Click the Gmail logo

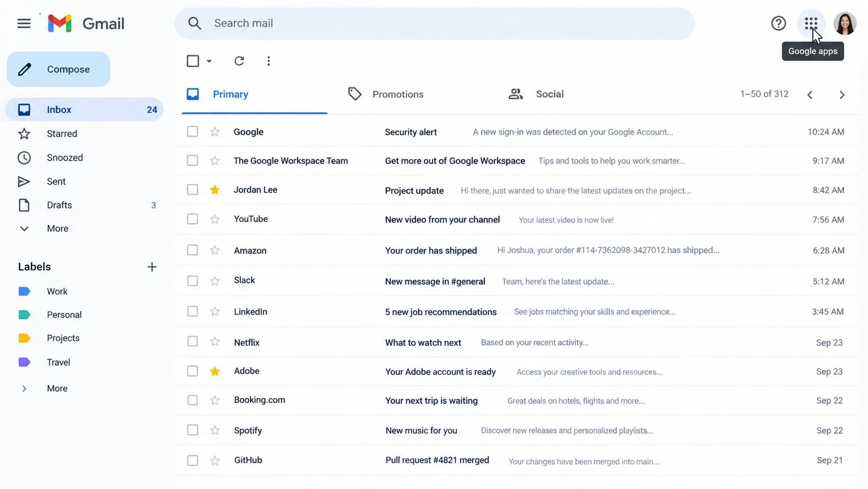pos(86,23)
